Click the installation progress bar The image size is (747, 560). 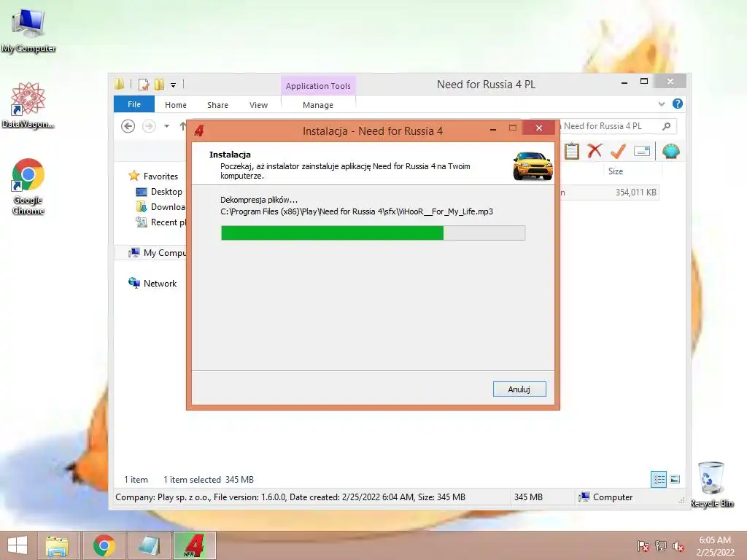pos(373,233)
